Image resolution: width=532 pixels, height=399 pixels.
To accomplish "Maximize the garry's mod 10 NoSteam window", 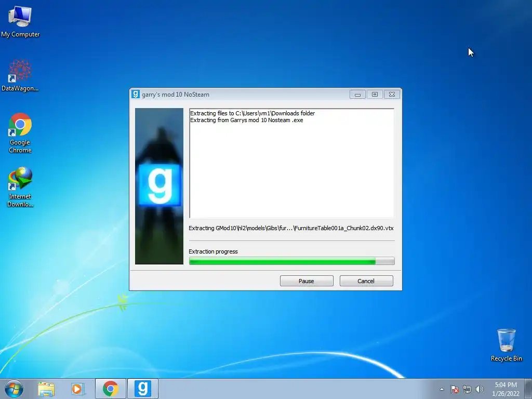I will pyautogui.click(x=375, y=95).
